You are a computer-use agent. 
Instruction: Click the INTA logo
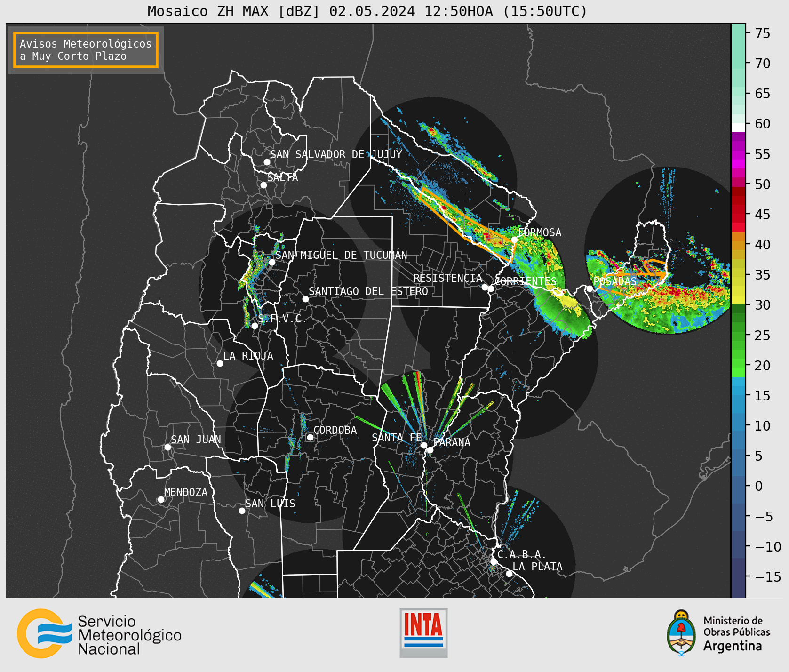pos(423,633)
